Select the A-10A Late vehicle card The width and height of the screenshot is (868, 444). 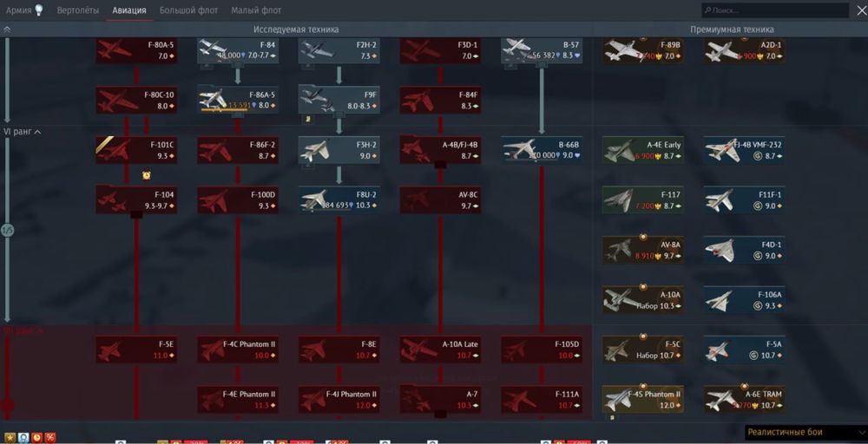point(441,350)
